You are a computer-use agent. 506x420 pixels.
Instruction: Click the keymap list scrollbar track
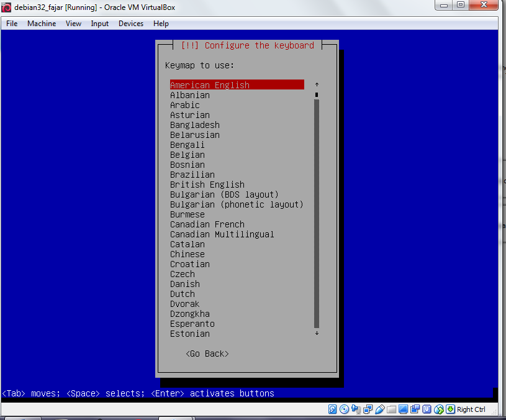[317, 214]
